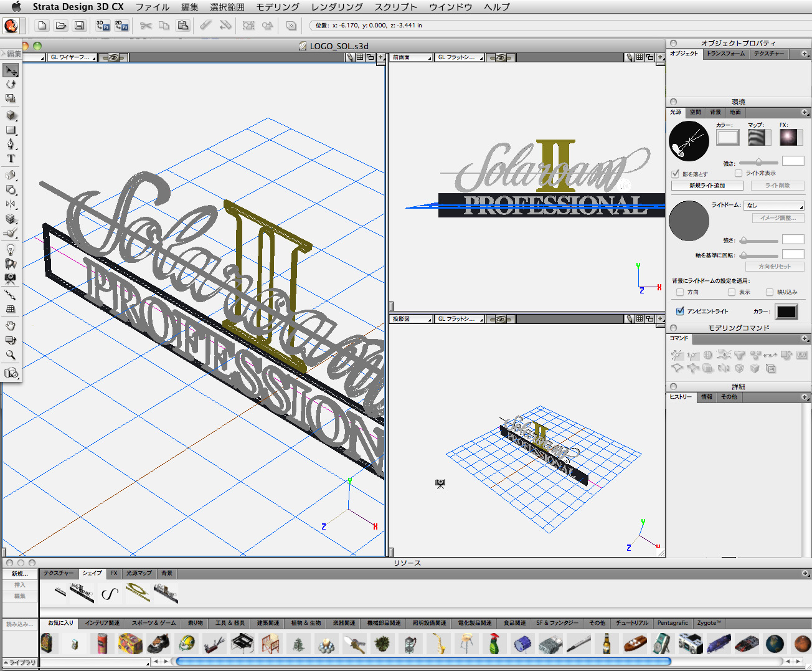Open the Apple menu
Screen dimensions: 812x671
pos(16,7)
